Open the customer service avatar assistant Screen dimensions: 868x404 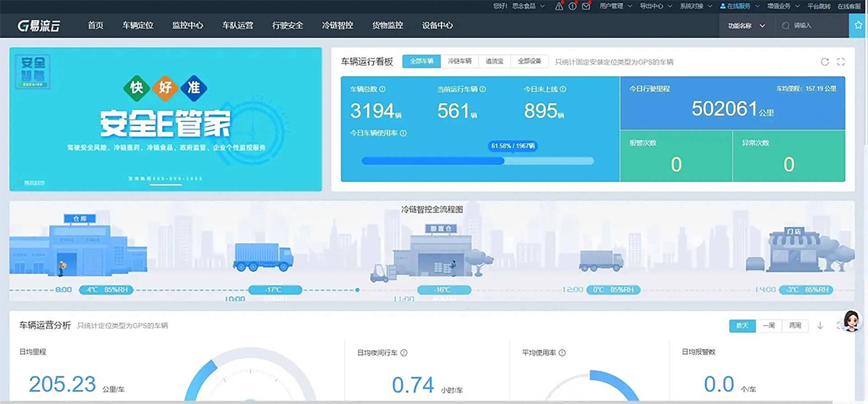pyautogui.click(x=851, y=321)
